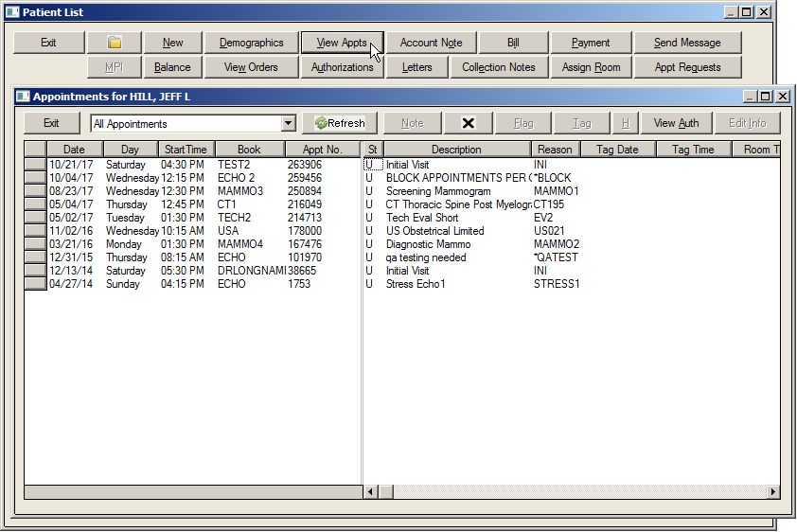Click right arrow of horizontal scrollbar
Image resolution: width=797 pixels, height=532 pixels.
[x=773, y=491]
